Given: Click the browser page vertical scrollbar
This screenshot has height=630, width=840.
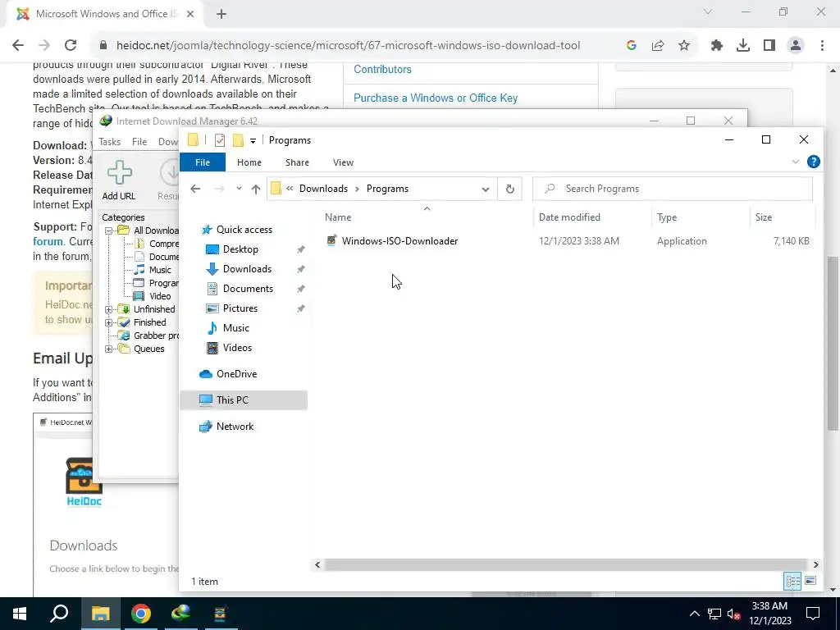Looking at the screenshot, I should [833, 343].
